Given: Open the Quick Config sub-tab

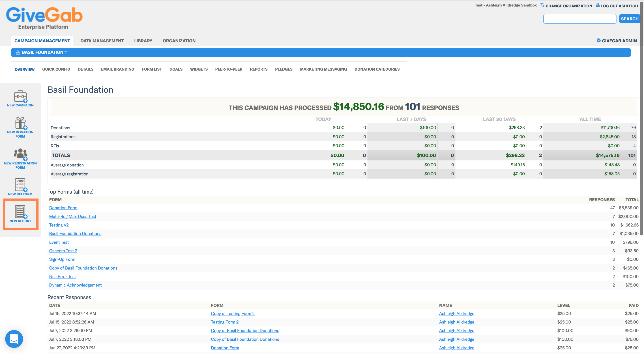Looking at the screenshot, I should (x=56, y=69).
